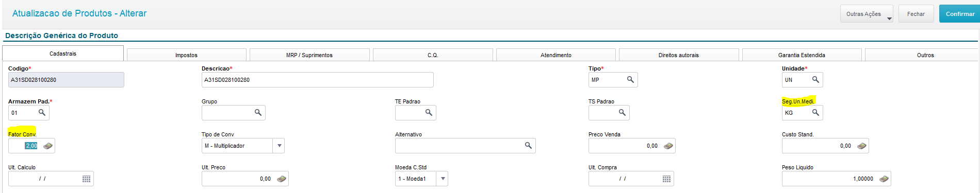980x193 pixels.
Task: Click the Fator Conv. value 2,00
Action: pyautogui.click(x=31, y=146)
